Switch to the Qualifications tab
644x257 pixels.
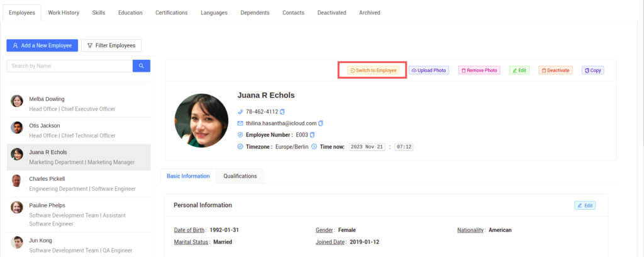click(x=240, y=176)
